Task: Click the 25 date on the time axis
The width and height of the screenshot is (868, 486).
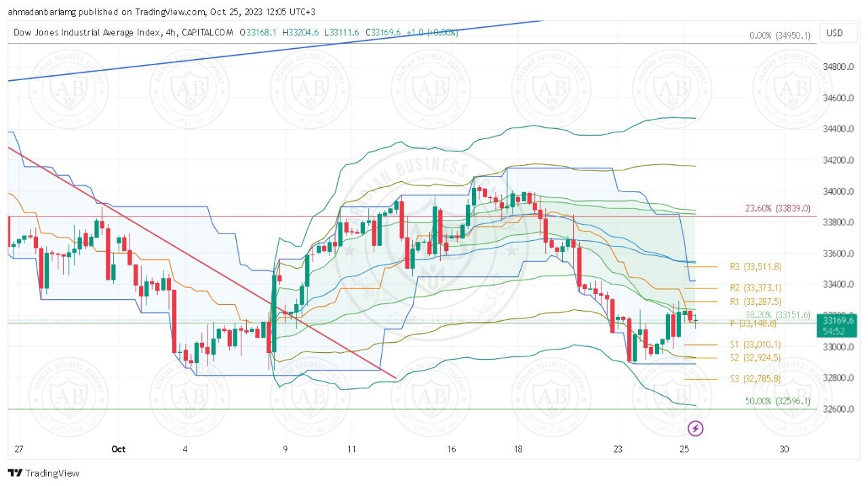Action: click(684, 449)
